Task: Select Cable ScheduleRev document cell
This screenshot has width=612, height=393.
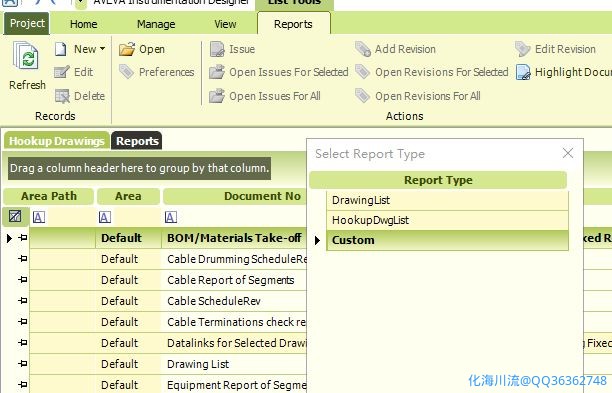Action: click(x=234, y=301)
